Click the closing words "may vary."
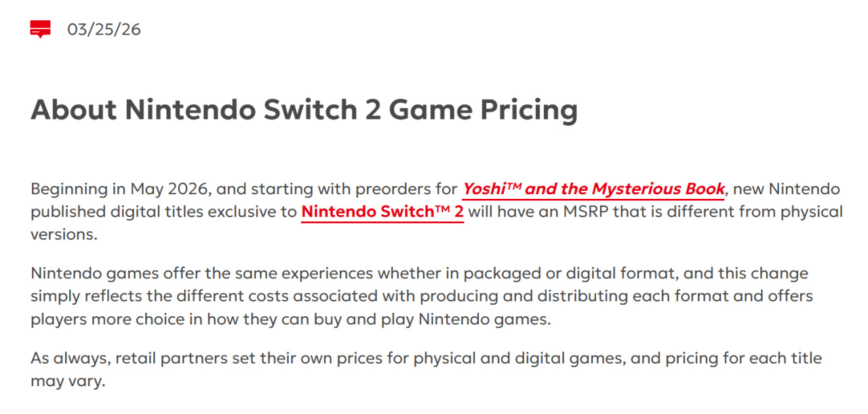Image resolution: width=868 pixels, height=414 pixels. (x=68, y=381)
